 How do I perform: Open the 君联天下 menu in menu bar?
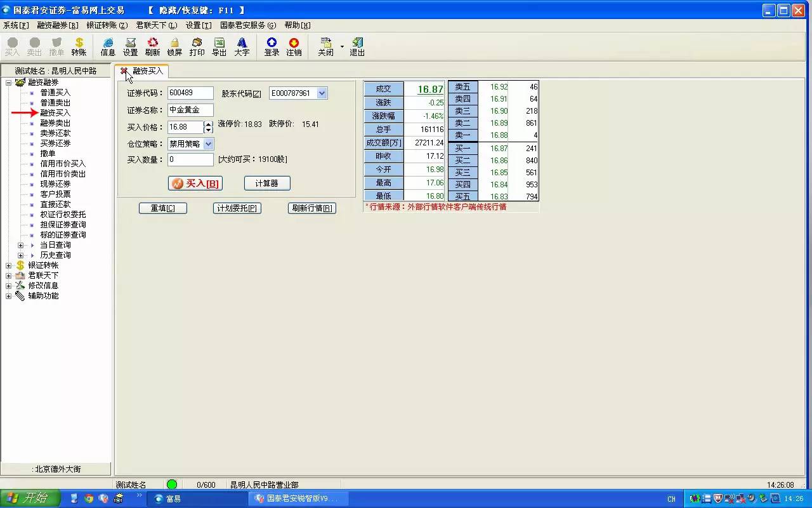click(x=157, y=25)
